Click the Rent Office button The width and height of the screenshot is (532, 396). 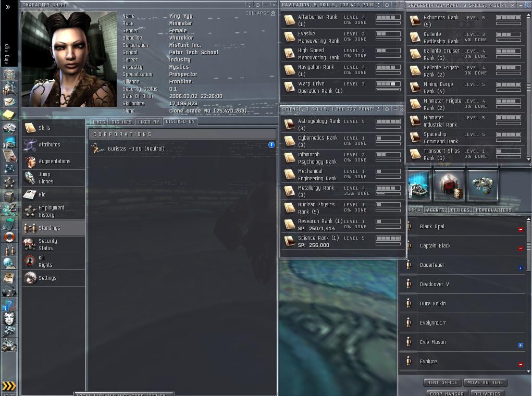point(442,382)
